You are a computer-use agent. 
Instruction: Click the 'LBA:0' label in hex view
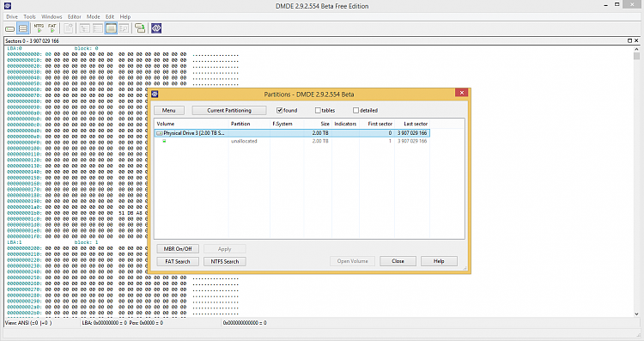coord(15,48)
